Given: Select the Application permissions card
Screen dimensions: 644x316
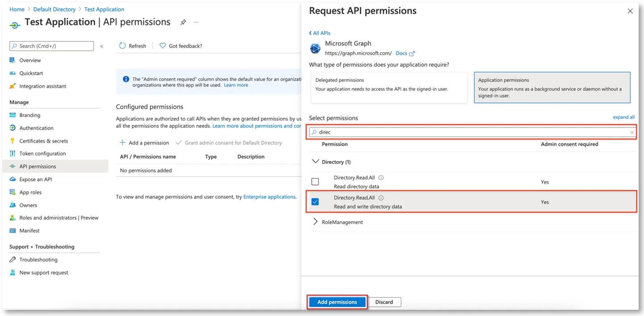Looking at the screenshot, I should coord(552,88).
